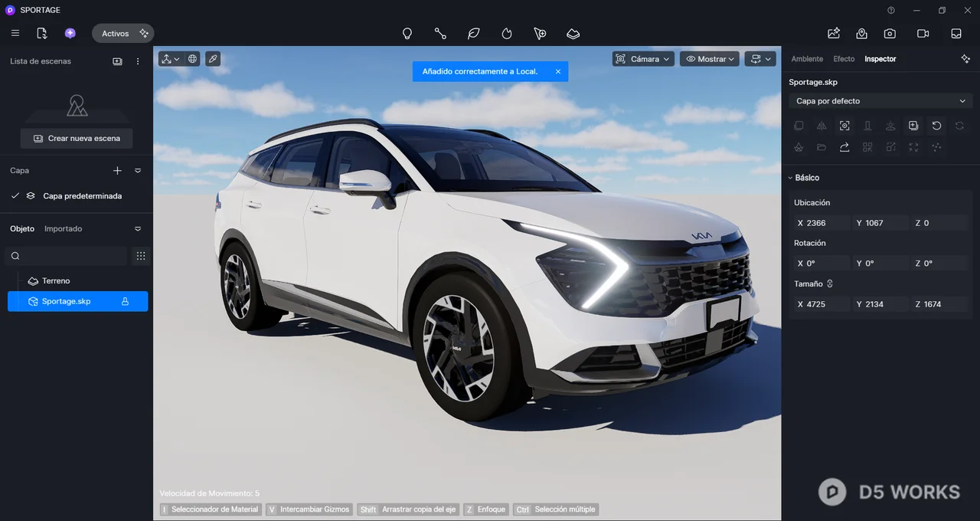Screen dimensions: 980x521
Task: Click the scatter dots icon
Action: click(936, 147)
